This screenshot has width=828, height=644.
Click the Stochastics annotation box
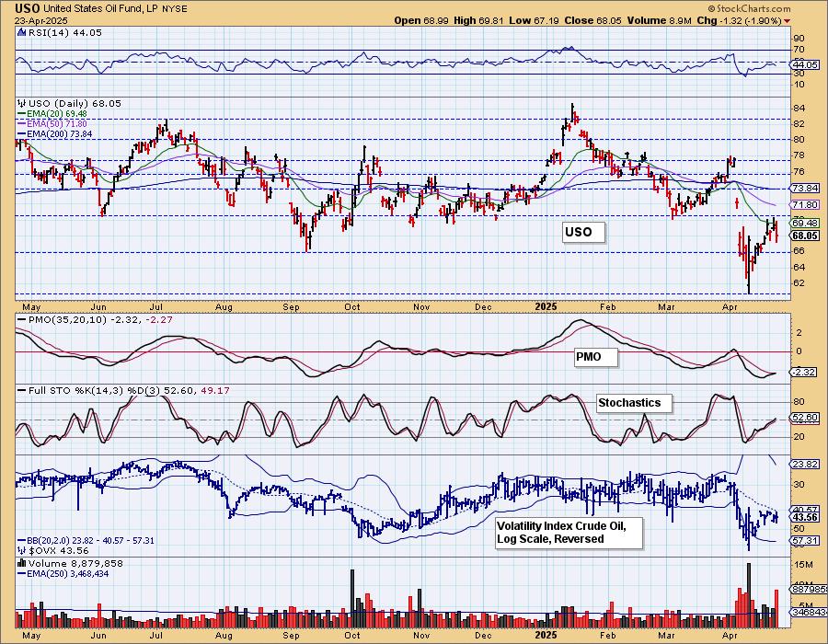634,403
